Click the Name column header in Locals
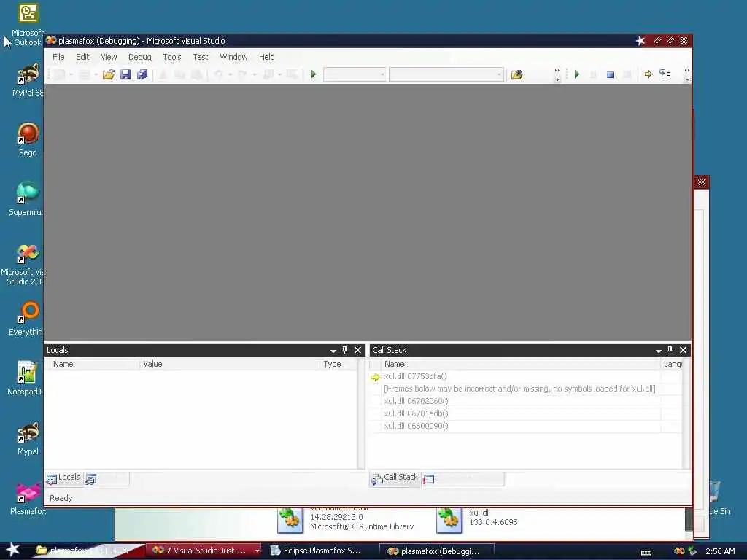The image size is (747, 560). coord(94,365)
